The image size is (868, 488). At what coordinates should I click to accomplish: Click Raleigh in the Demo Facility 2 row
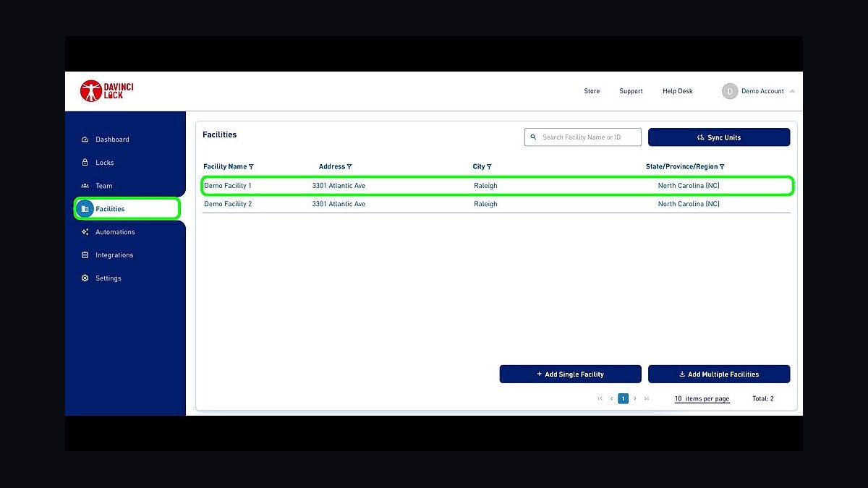(x=485, y=204)
